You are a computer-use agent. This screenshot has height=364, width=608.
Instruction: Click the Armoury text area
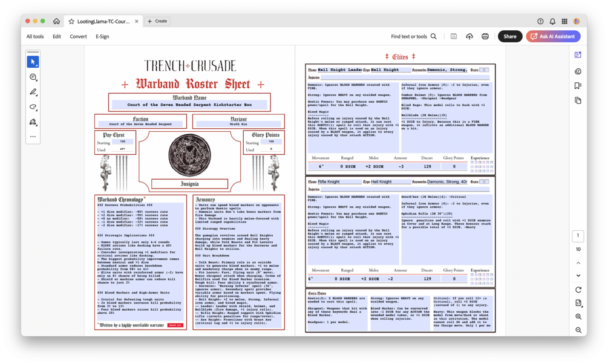238,265
